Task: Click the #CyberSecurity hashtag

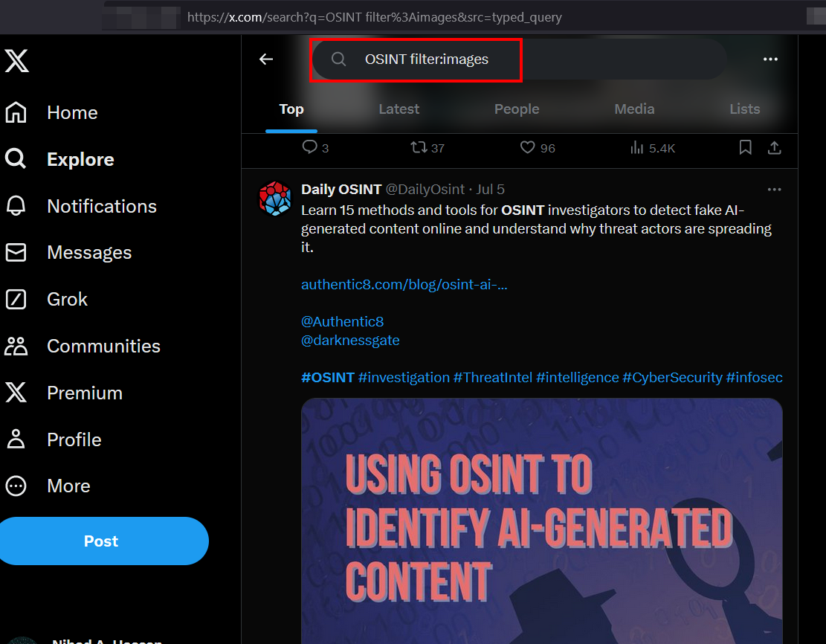Action: point(672,377)
